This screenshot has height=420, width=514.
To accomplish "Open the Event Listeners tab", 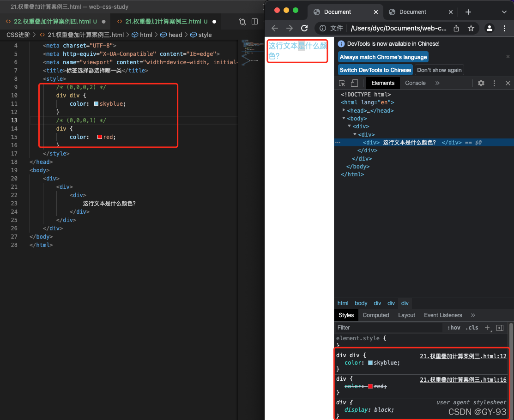I will pyautogui.click(x=443, y=315).
